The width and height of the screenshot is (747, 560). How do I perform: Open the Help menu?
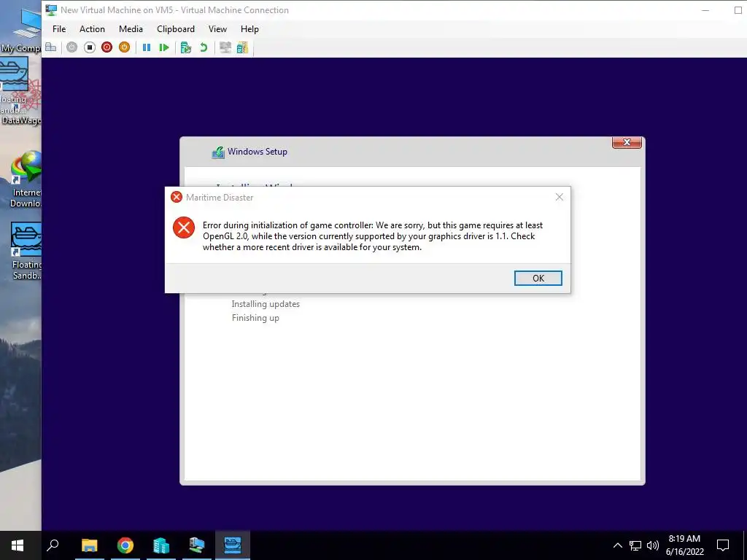[249, 29]
